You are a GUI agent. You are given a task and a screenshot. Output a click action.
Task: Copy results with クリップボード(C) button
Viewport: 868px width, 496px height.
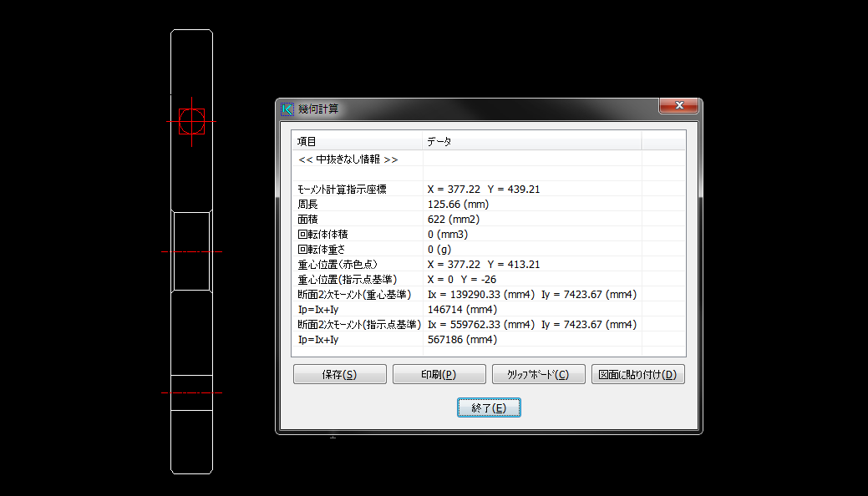click(538, 374)
